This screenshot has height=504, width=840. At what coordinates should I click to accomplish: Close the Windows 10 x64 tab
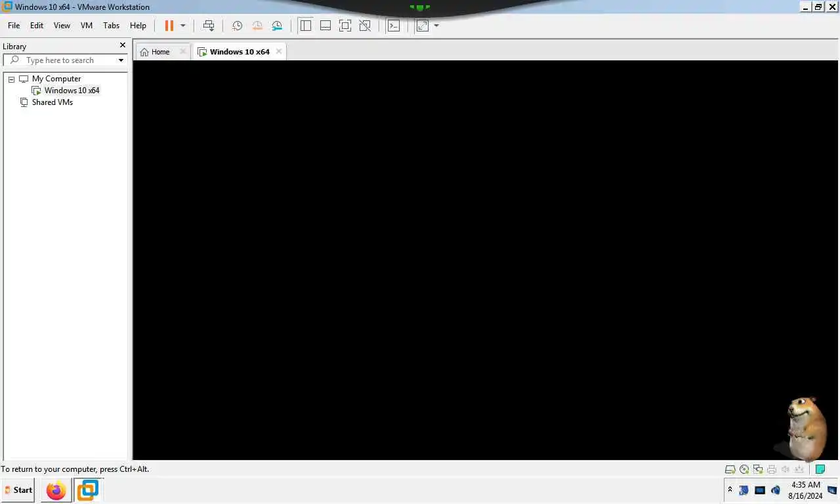[279, 51]
